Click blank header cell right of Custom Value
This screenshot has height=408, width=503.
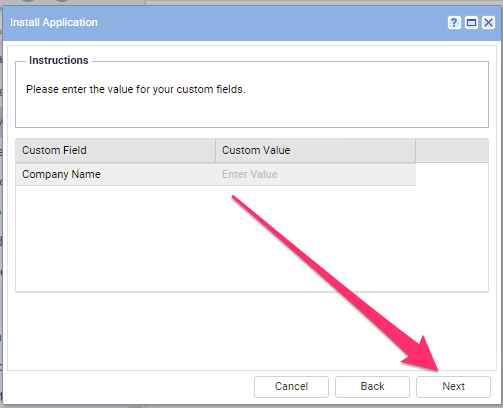tap(452, 150)
